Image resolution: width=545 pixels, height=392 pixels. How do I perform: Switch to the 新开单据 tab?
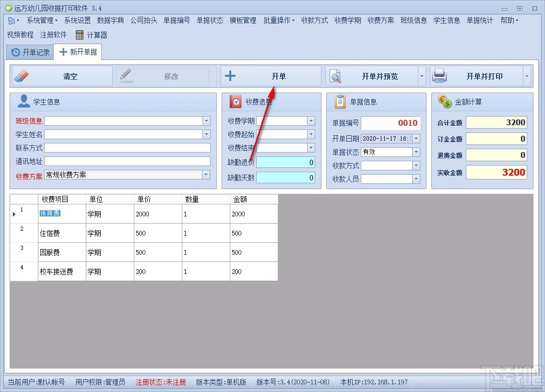coord(78,52)
